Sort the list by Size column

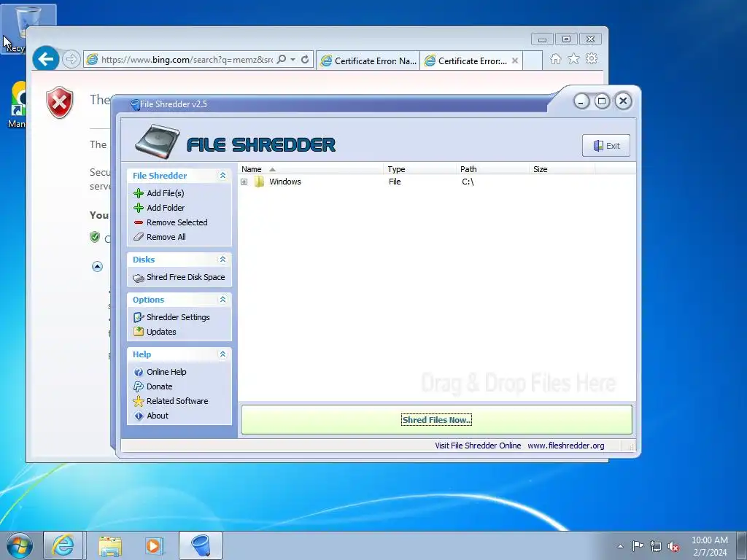coord(562,169)
